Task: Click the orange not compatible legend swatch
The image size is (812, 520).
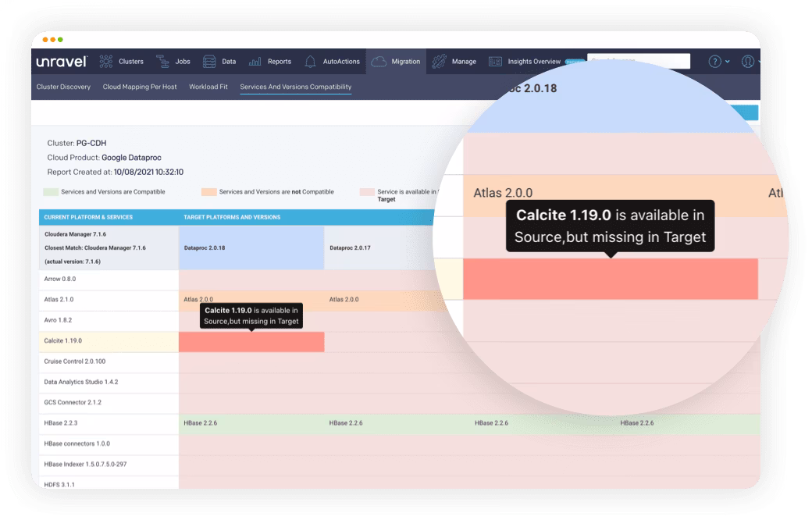Action: coord(208,192)
